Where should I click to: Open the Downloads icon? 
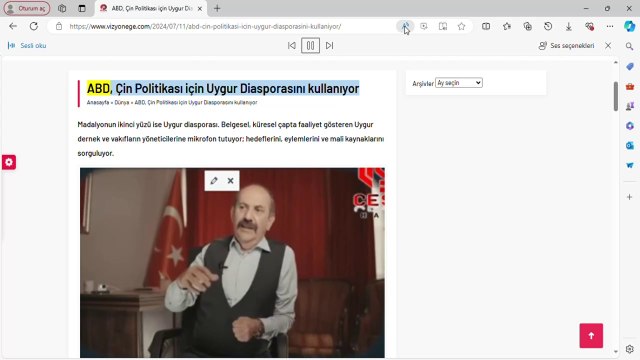(x=569, y=27)
